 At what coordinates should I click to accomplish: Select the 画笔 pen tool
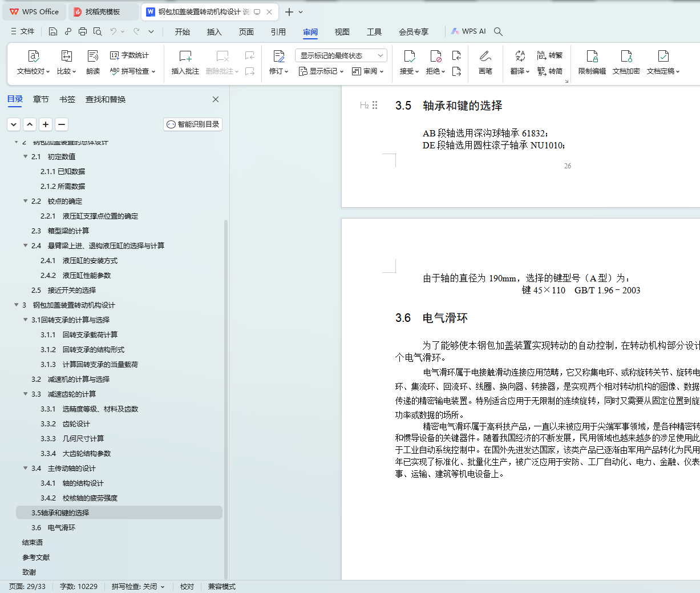[485, 62]
